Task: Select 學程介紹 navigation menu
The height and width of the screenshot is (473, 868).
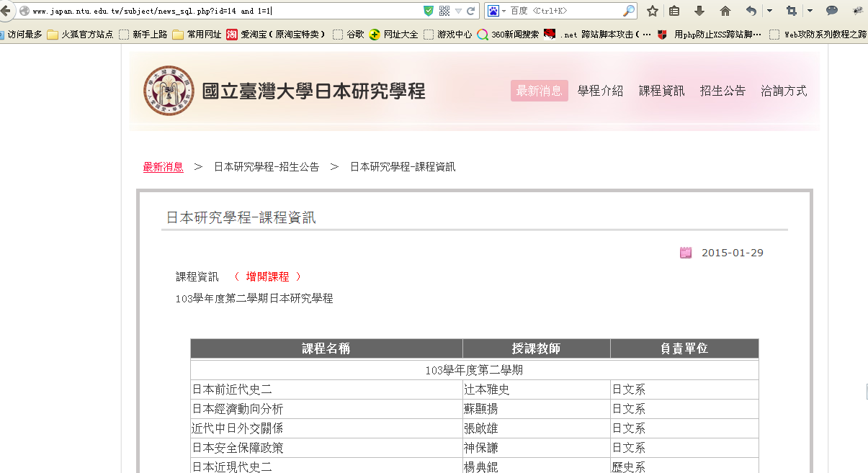Action: pos(600,91)
